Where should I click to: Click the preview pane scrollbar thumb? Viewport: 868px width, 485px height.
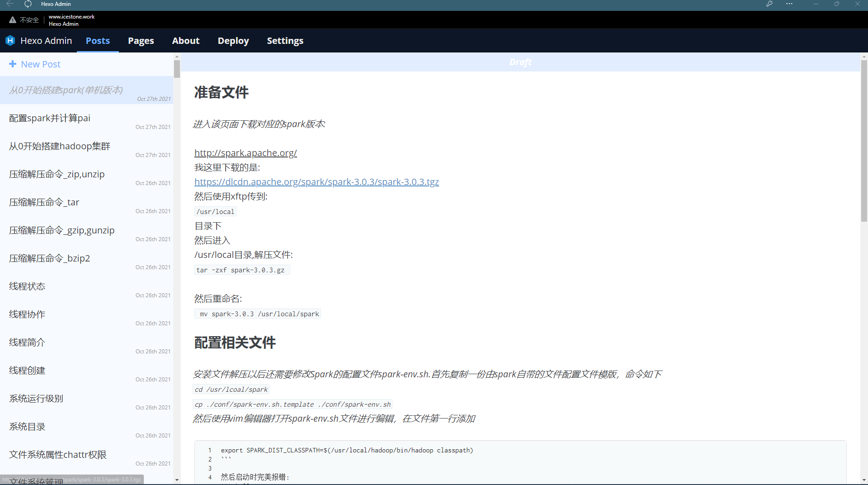[864, 141]
